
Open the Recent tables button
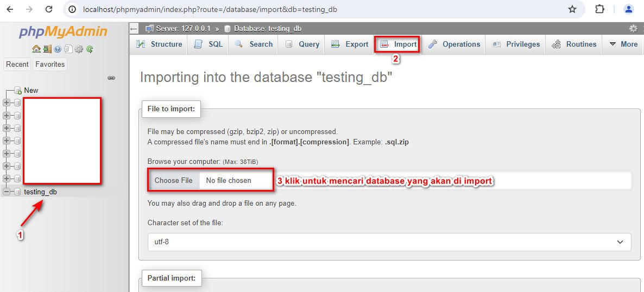click(17, 65)
